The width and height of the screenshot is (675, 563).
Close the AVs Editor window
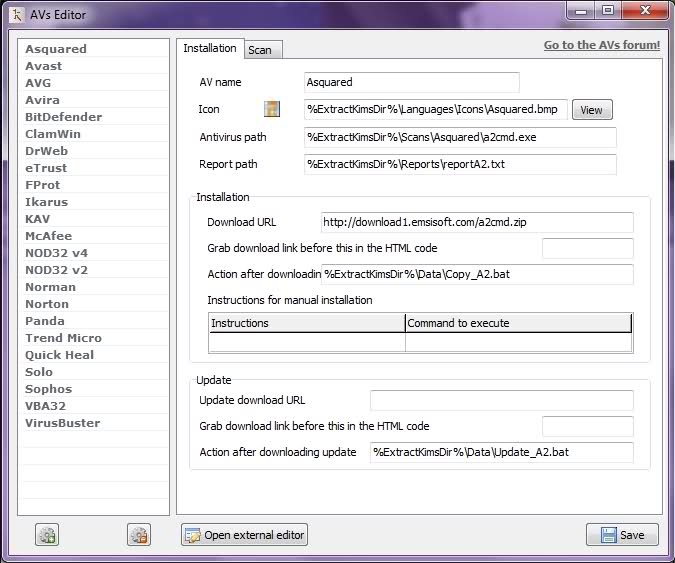tap(645, 11)
